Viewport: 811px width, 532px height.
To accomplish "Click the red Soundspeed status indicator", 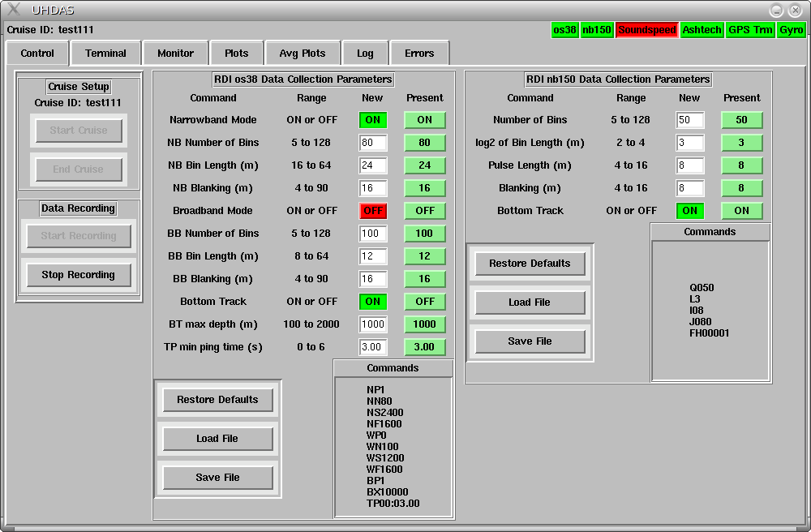I will pos(647,30).
